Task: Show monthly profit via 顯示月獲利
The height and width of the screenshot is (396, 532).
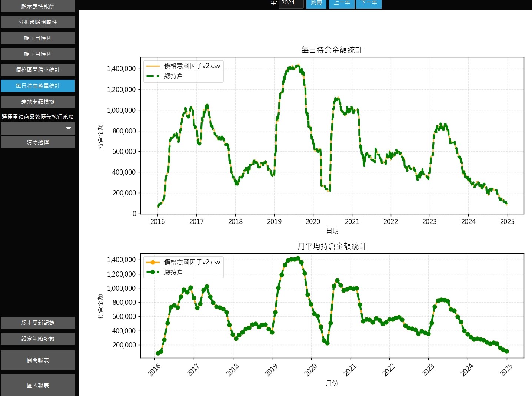Action: pyautogui.click(x=37, y=54)
